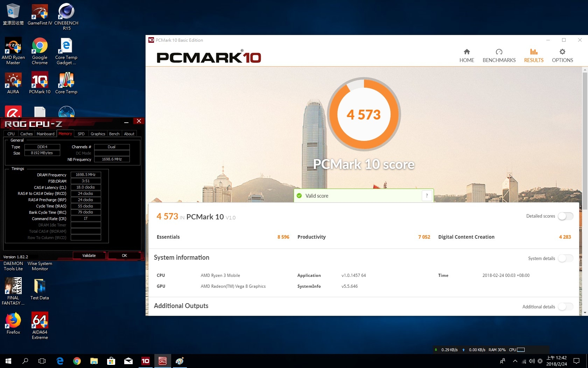Select Memory tab in CPU-Z

coord(65,134)
